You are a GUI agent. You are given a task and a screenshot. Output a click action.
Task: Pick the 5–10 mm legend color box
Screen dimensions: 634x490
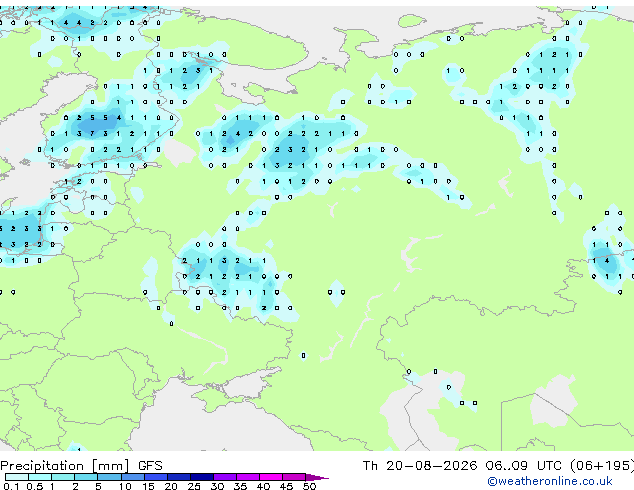pos(109,477)
